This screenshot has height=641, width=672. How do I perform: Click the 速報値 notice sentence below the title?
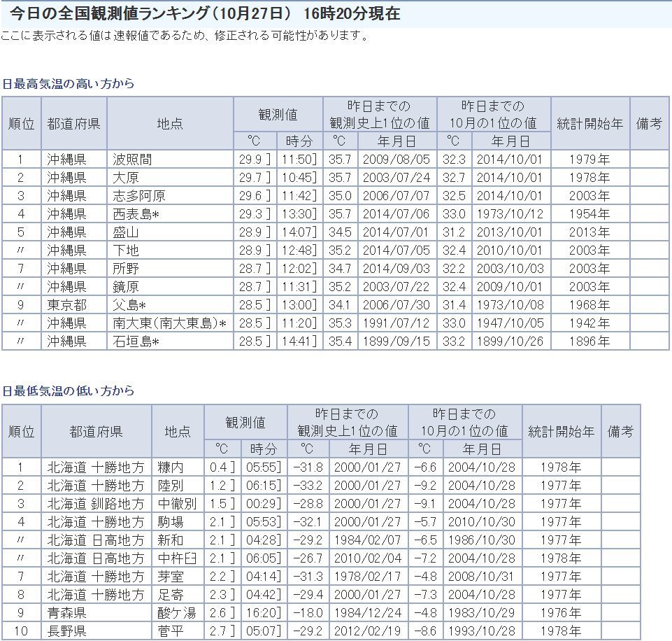click(185, 36)
